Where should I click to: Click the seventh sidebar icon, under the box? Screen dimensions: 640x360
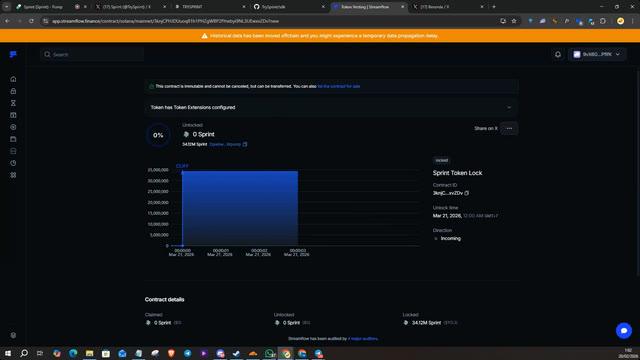pyautogui.click(x=13, y=151)
